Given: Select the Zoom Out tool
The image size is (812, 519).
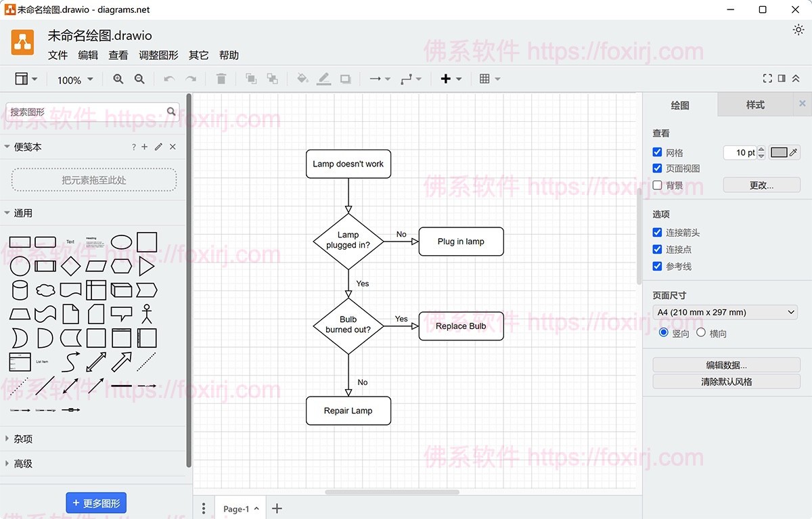Looking at the screenshot, I should pos(140,79).
